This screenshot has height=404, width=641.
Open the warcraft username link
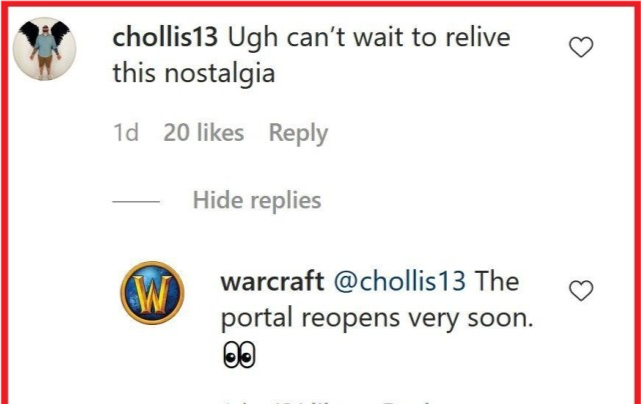click(x=272, y=281)
